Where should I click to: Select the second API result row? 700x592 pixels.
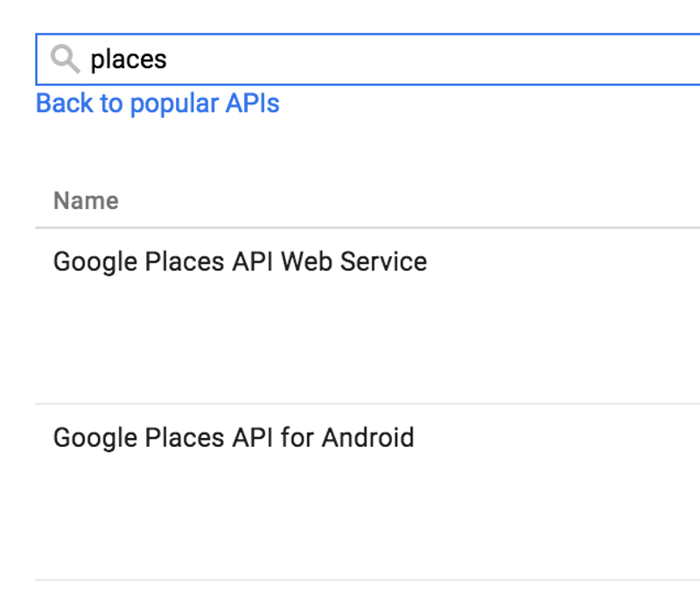click(350, 477)
